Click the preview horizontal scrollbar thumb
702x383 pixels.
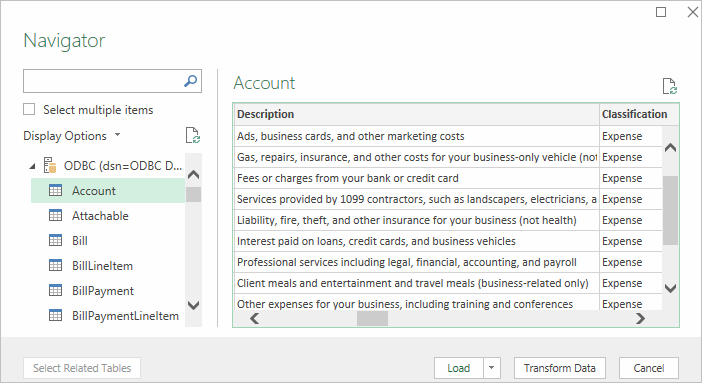click(x=372, y=318)
